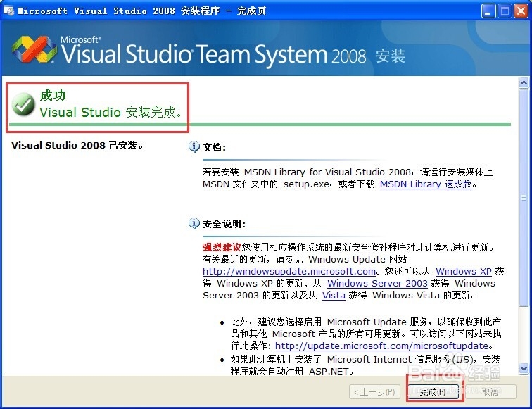
Task: Click the scrollbar up arrow
Action: [524, 82]
